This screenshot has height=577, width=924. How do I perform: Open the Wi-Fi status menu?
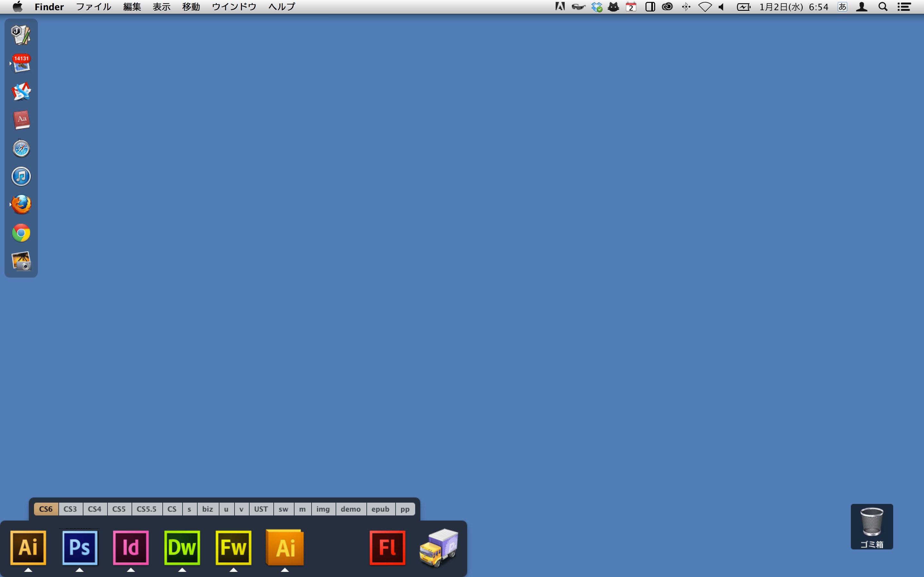coord(705,7)
